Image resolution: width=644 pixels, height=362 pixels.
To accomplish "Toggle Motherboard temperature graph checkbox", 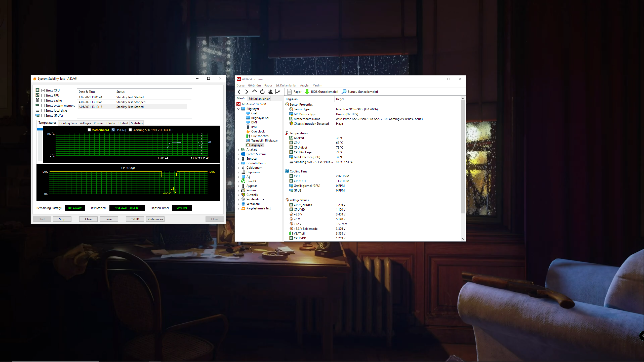I will [89, 130].
